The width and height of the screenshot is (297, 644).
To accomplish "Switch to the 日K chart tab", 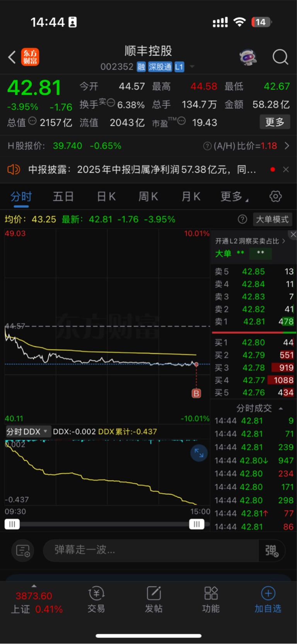I will [x=106, y=197].
